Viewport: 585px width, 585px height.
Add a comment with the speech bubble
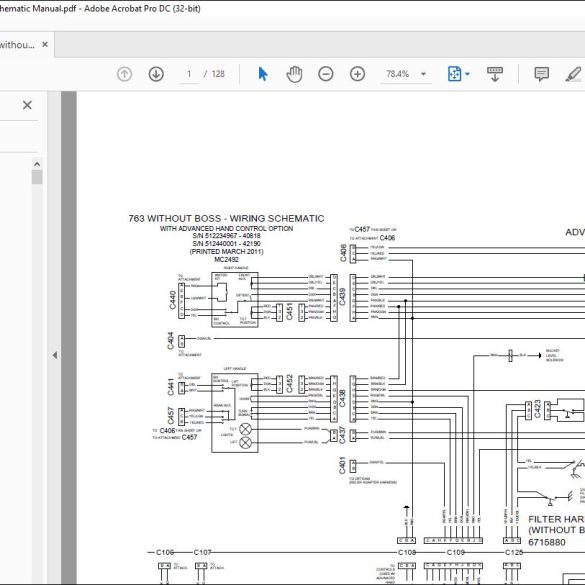click(541, 74)
